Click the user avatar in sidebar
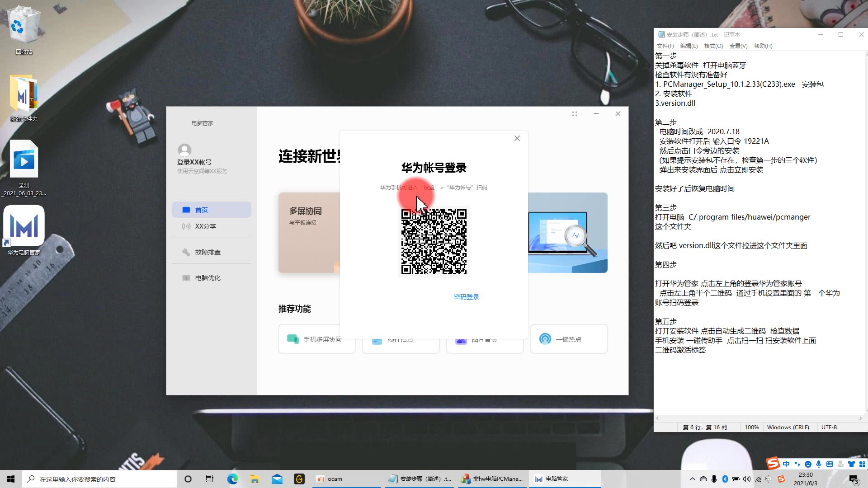 [184, 150]
